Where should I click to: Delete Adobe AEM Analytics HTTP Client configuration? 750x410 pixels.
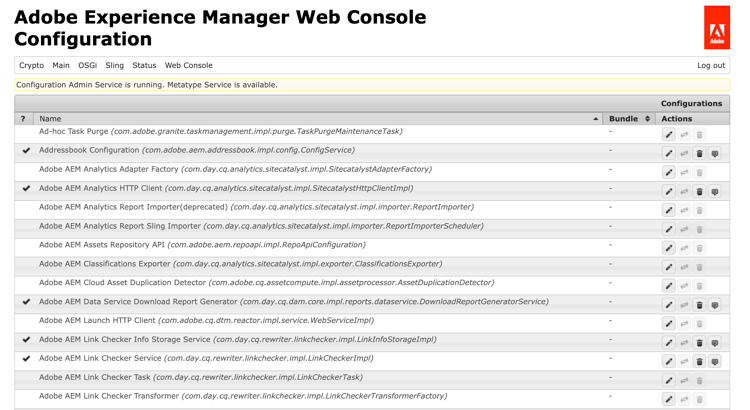[x=699, y=191]
